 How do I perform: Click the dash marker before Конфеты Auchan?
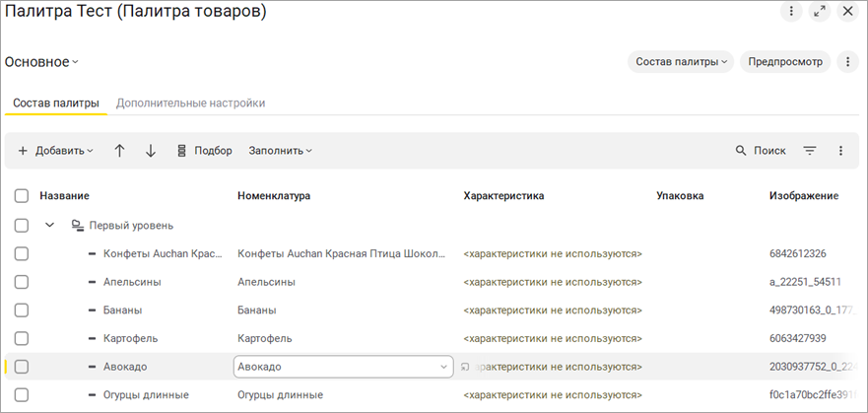pos(93,254)
